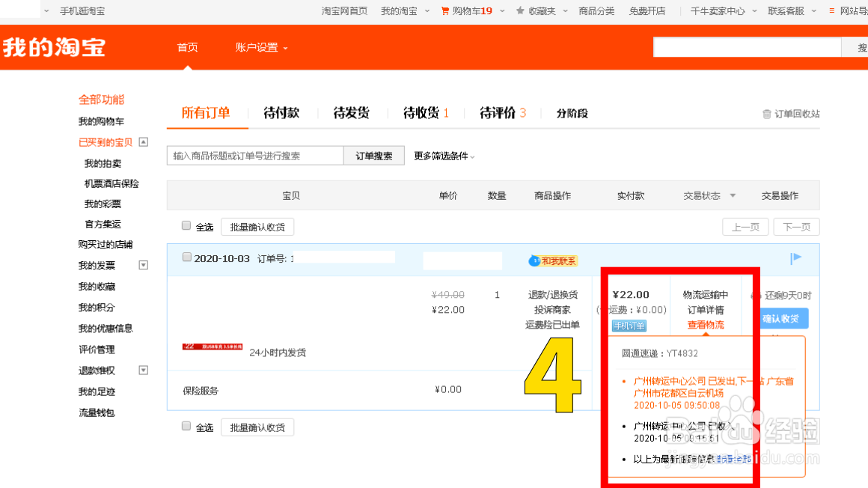Click the 手机订单 badge
This screenshot has height=488, width=868.
(629, 326)
